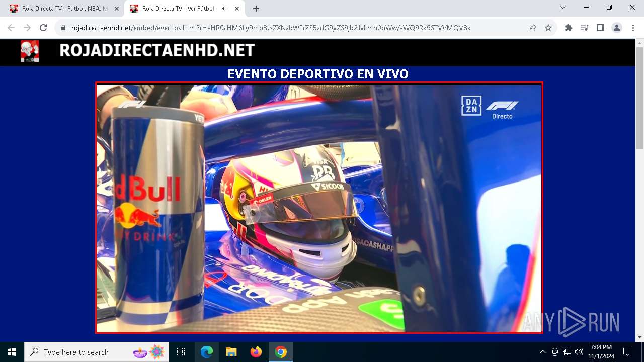644x362 pixels.
Task: Share this page icon
Action: (x=532, y=28)
